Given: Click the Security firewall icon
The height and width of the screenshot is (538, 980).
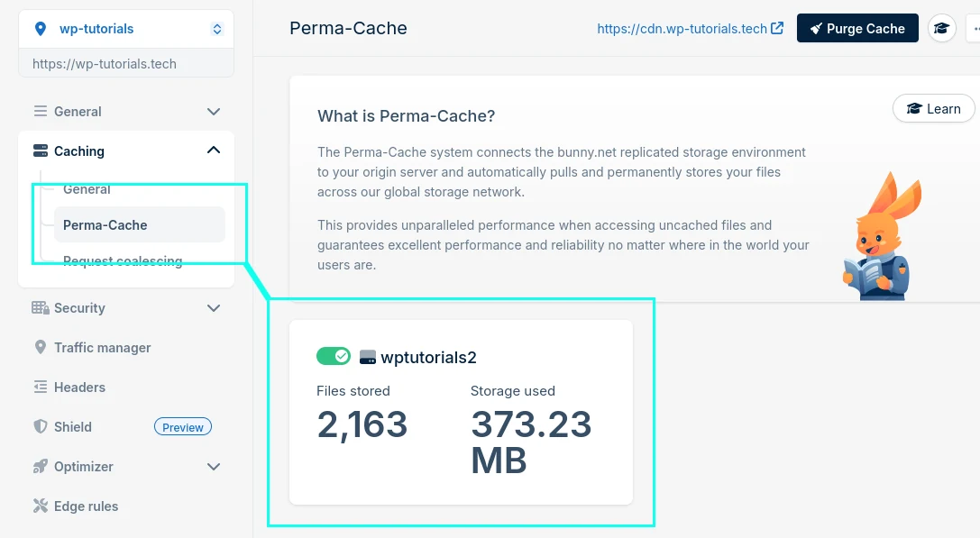Looking at the screenshot, I should (40, 308).
